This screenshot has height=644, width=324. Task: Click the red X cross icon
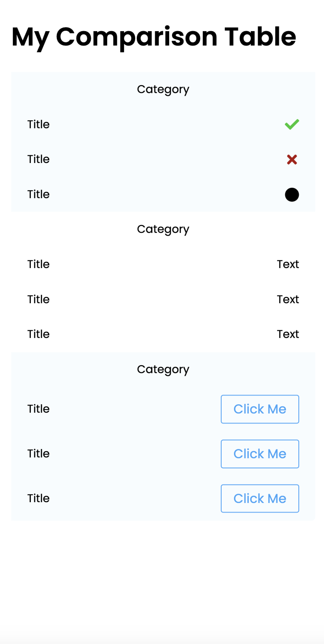pos(292,159)
